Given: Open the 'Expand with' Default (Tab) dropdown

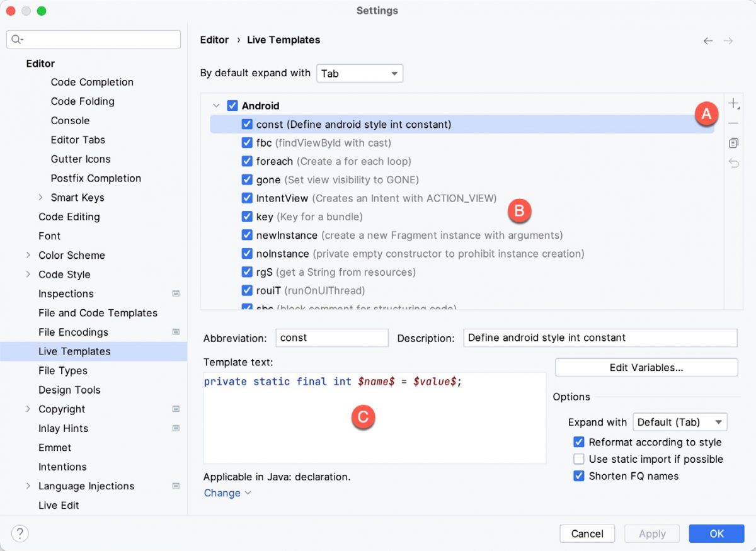Looking at the screenshot, I should [x=680, y=422].
